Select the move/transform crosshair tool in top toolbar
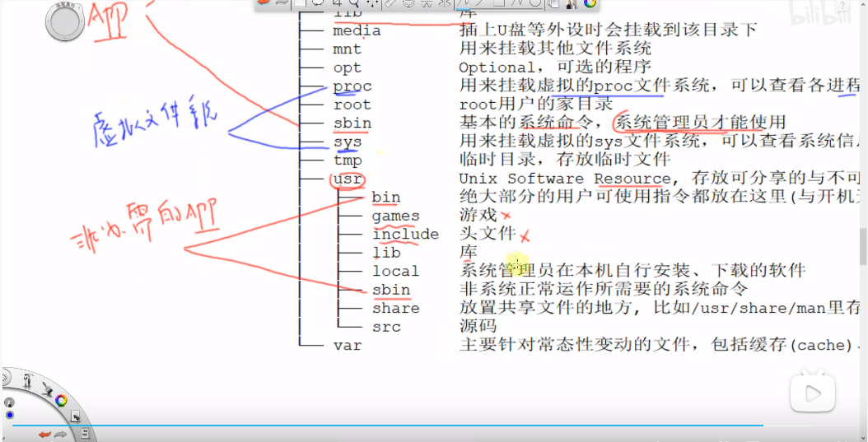The width and height of the screenshot is (868, 442). (x=372, y=3)
